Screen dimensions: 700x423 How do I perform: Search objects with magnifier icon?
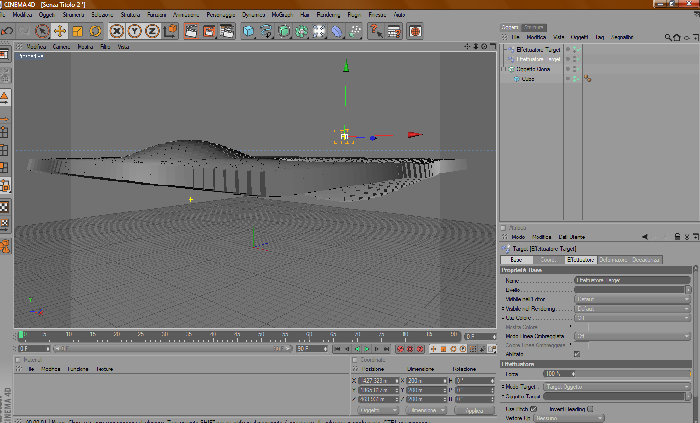(668, 37)
